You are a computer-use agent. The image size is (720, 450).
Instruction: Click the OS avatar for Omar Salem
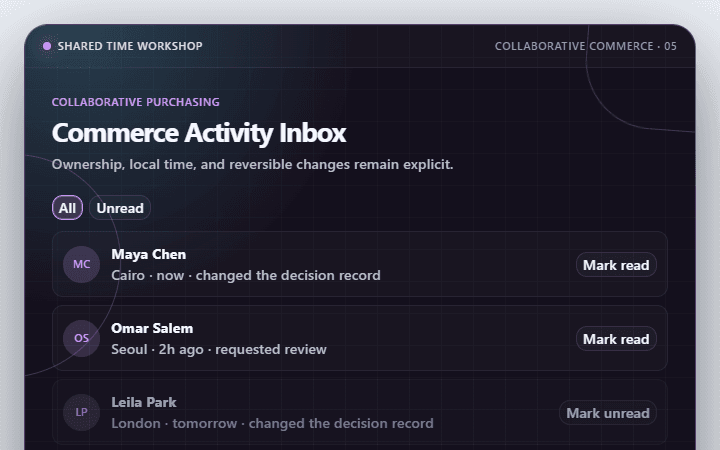click(x=81, y=338)
